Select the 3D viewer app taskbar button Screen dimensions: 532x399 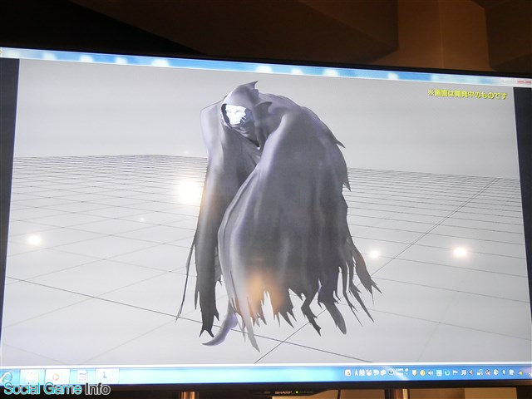tap(107, 376)
